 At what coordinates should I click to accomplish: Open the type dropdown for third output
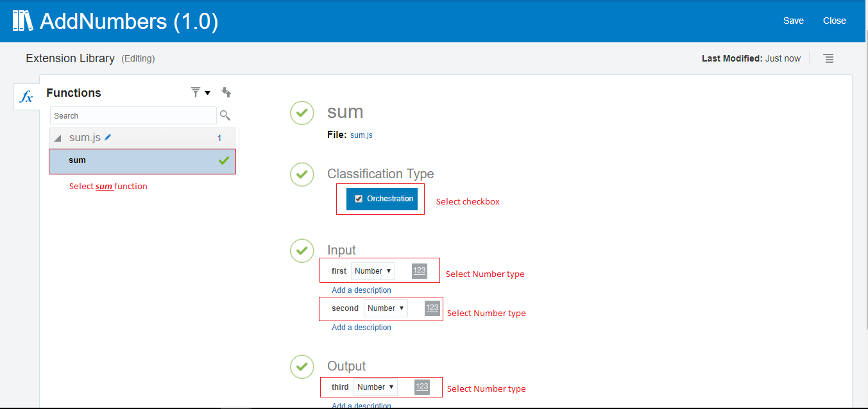(x=375, y=387)
